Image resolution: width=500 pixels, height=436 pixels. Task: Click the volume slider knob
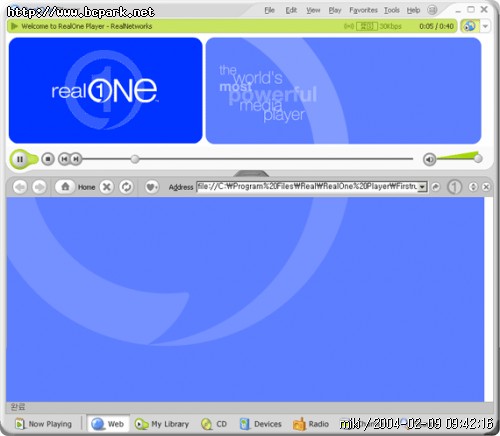[x=478, y=158]
